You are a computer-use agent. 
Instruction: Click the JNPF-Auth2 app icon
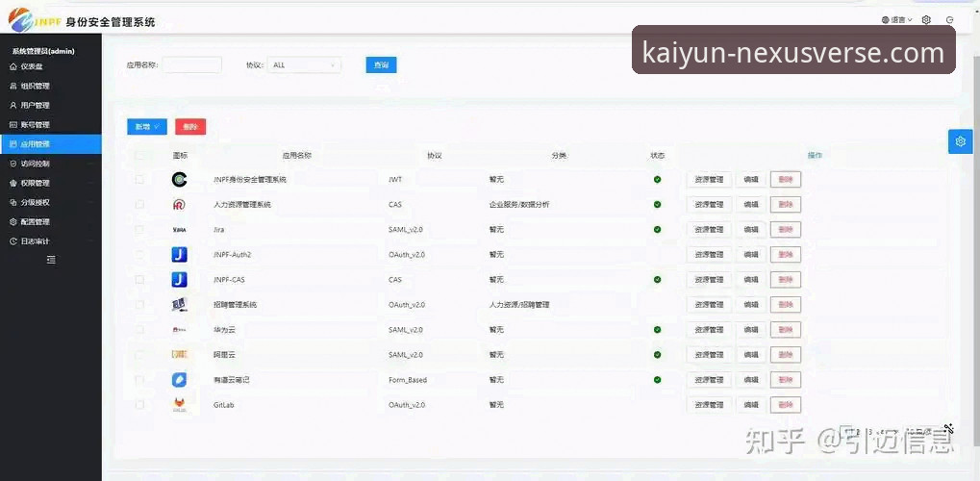coord(180,255)
